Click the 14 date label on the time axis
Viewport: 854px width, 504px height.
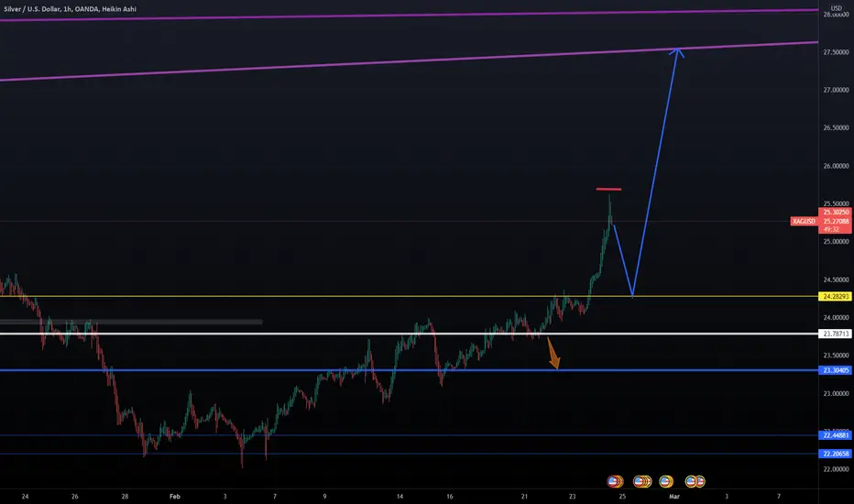400,497
